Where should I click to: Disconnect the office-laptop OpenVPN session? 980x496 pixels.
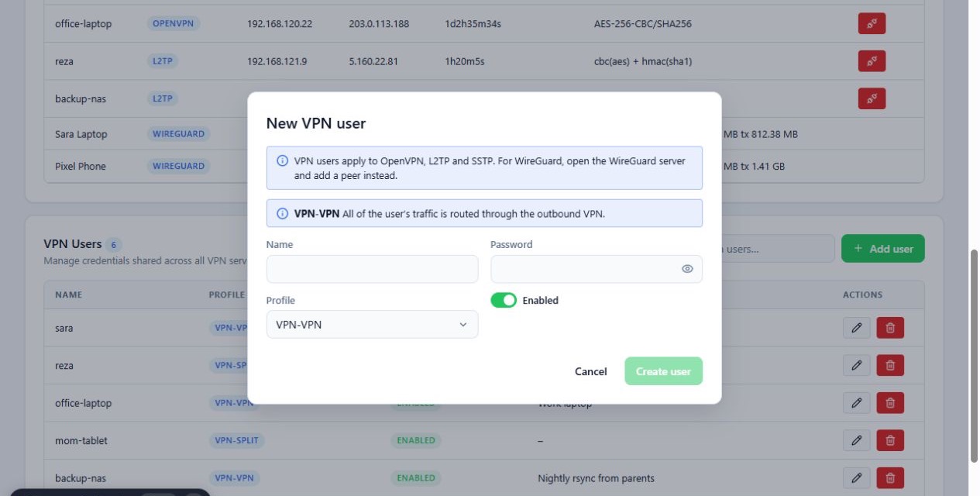(x=872, y=24)
